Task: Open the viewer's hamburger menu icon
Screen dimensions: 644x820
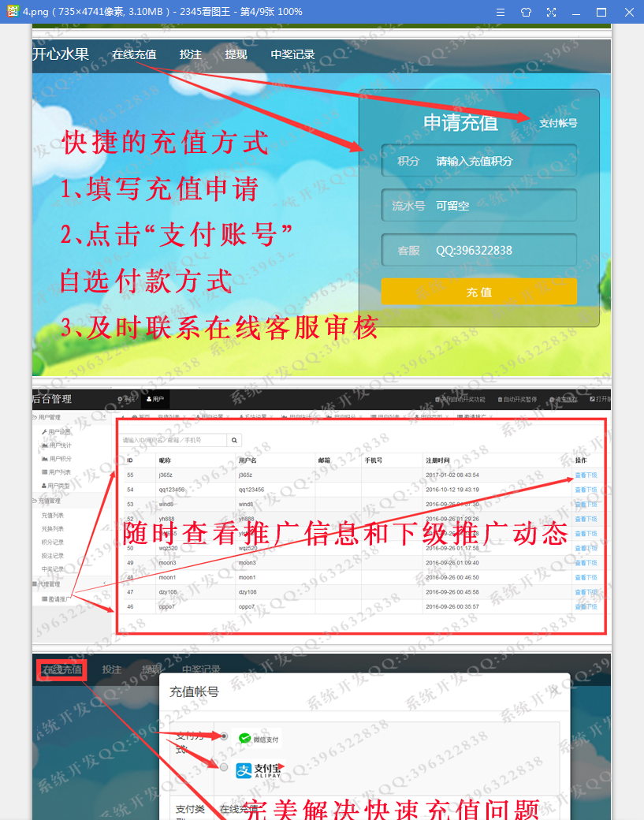Action: click(x=501, y=12)
